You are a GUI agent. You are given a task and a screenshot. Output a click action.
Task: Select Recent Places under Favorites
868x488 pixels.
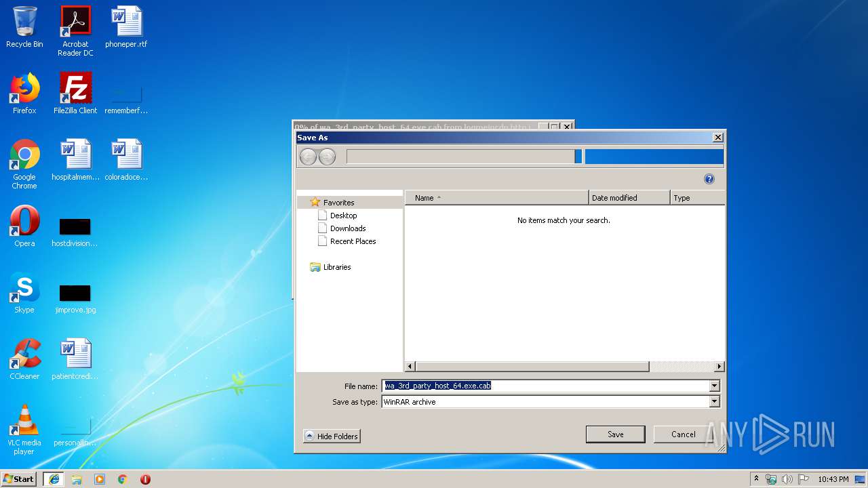[x=353, y=241]
